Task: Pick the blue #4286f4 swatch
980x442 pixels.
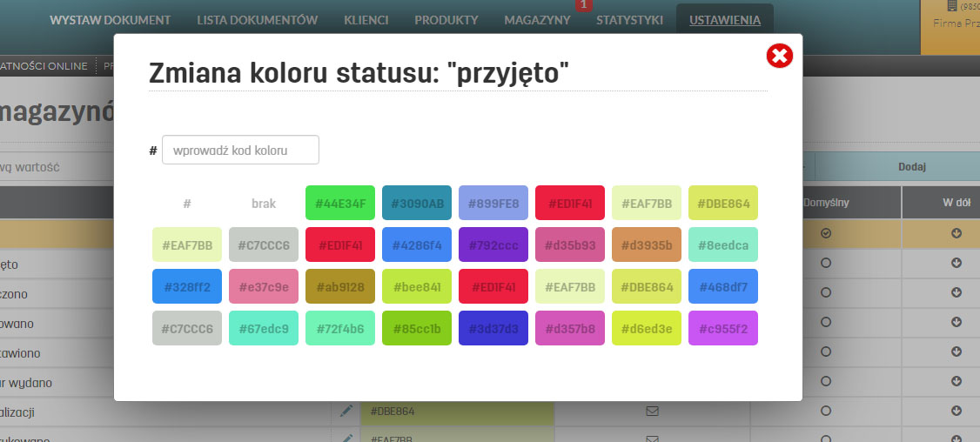Action: point(417,244)
